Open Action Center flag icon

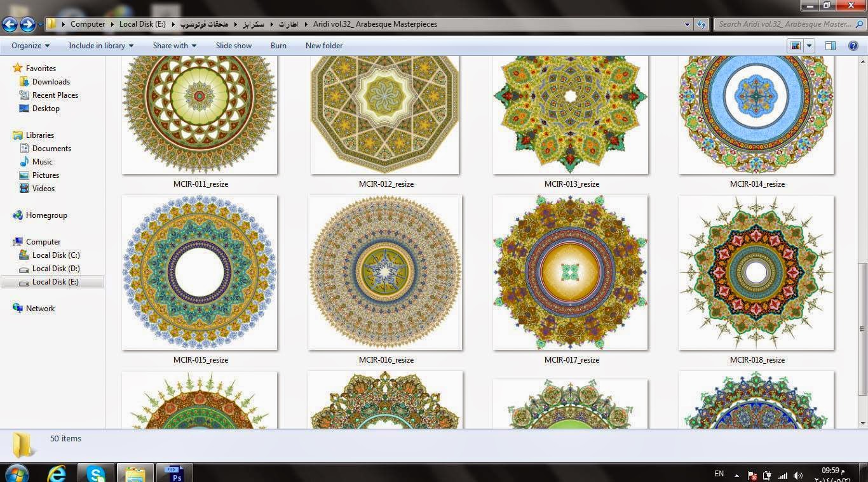click(752, 475)
